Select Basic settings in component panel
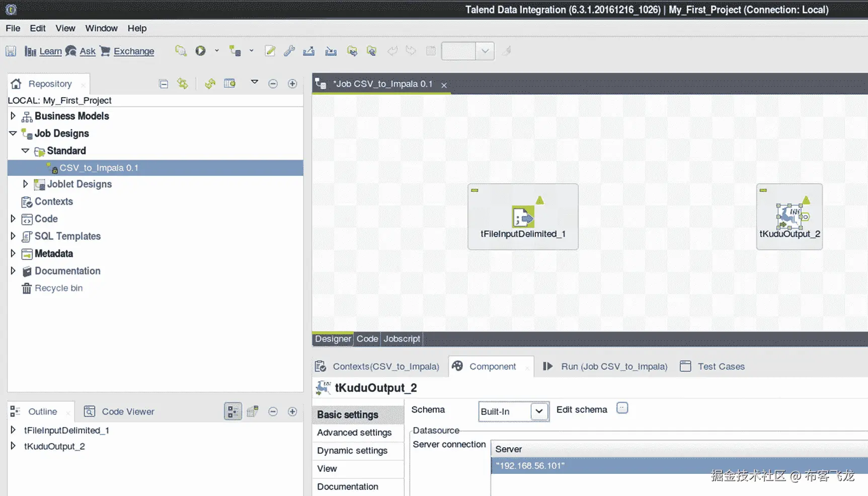Viewport: 868px width, 496px height. pos(358,414)
